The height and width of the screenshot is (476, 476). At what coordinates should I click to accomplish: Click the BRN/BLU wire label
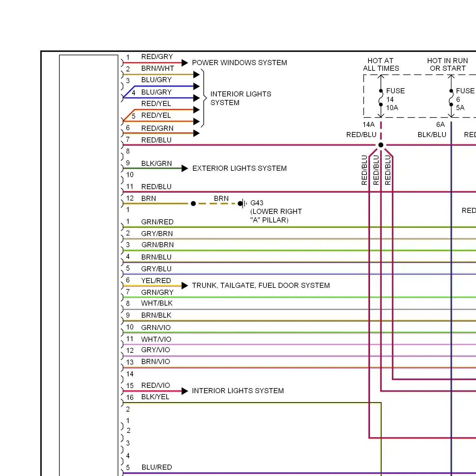[156, 257]
